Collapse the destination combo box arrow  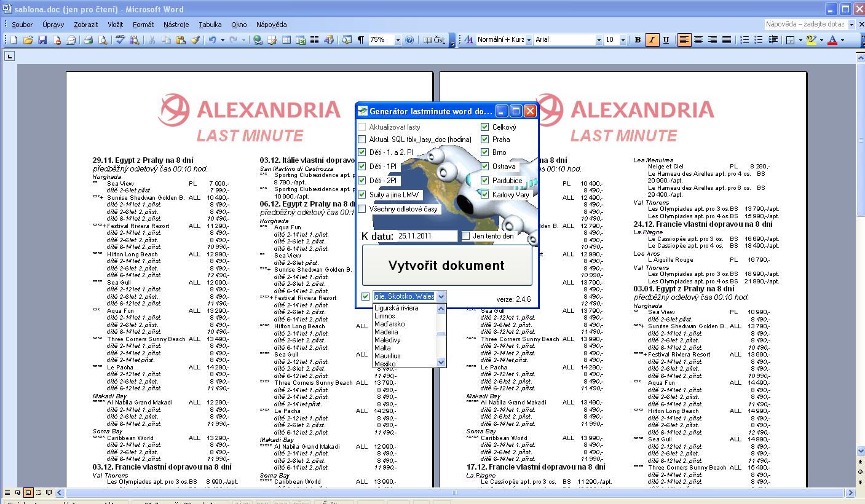click(441, 296)
